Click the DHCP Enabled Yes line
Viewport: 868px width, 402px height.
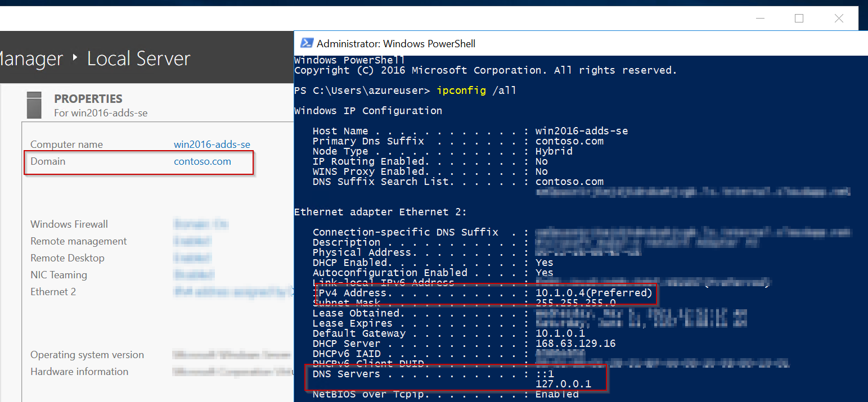click(x=433, y=263)
